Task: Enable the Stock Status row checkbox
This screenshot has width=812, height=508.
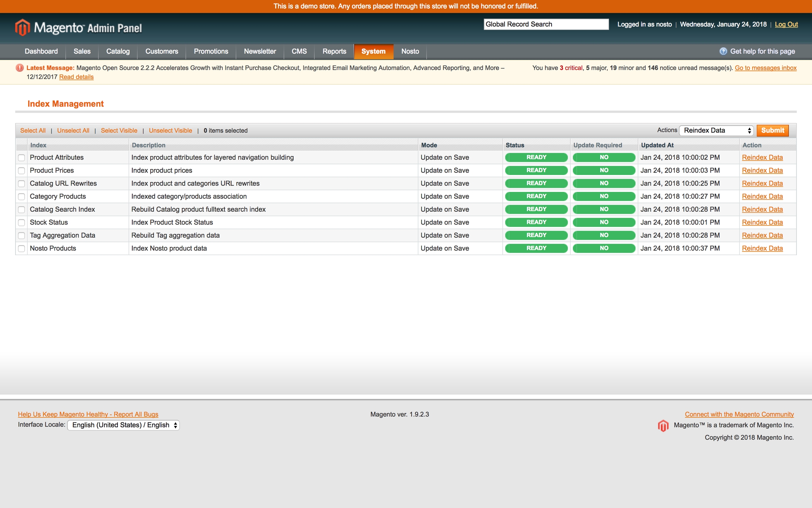Action: pos(21,223)
